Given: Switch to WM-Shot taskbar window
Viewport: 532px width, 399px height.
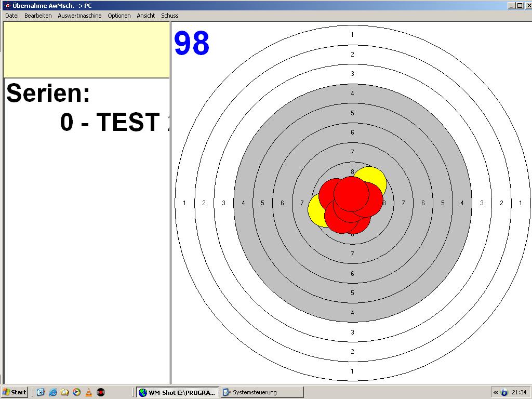Looking at the screenshot, I should tap(177, 392).
